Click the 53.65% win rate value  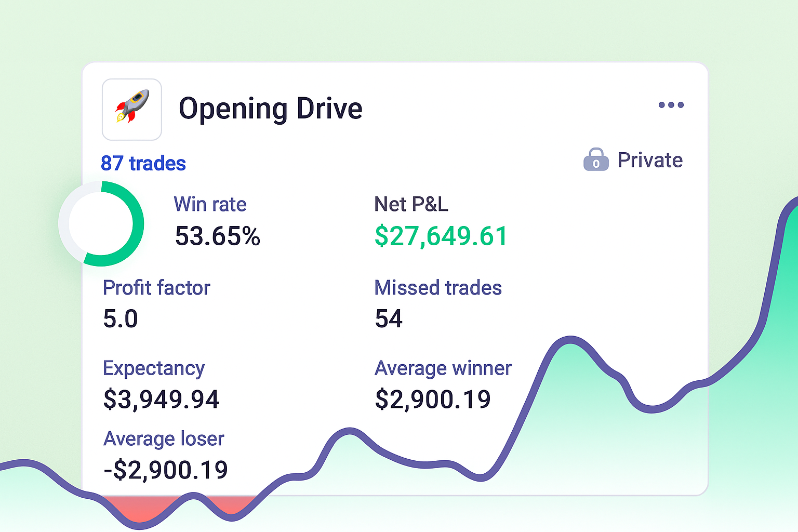click(217, 236)
